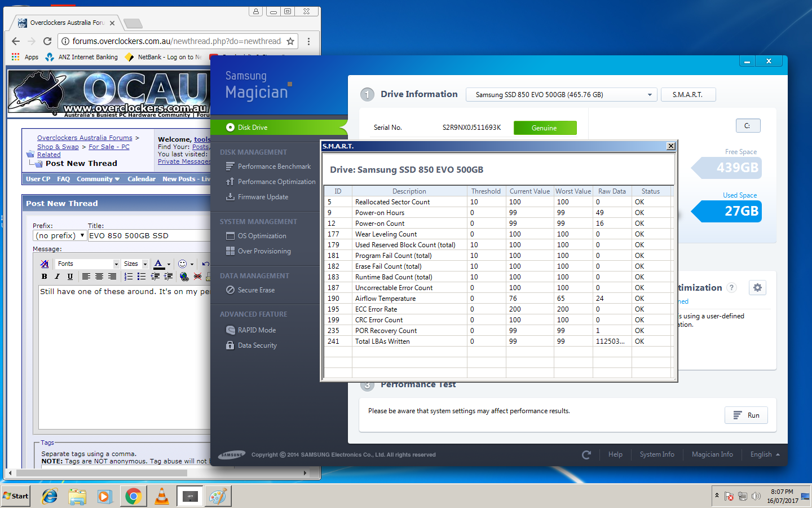Select 'Airflow Temperature' row text
Image resolution: width=812 pixels, height=508 pixels.
(x=385, y=299)
